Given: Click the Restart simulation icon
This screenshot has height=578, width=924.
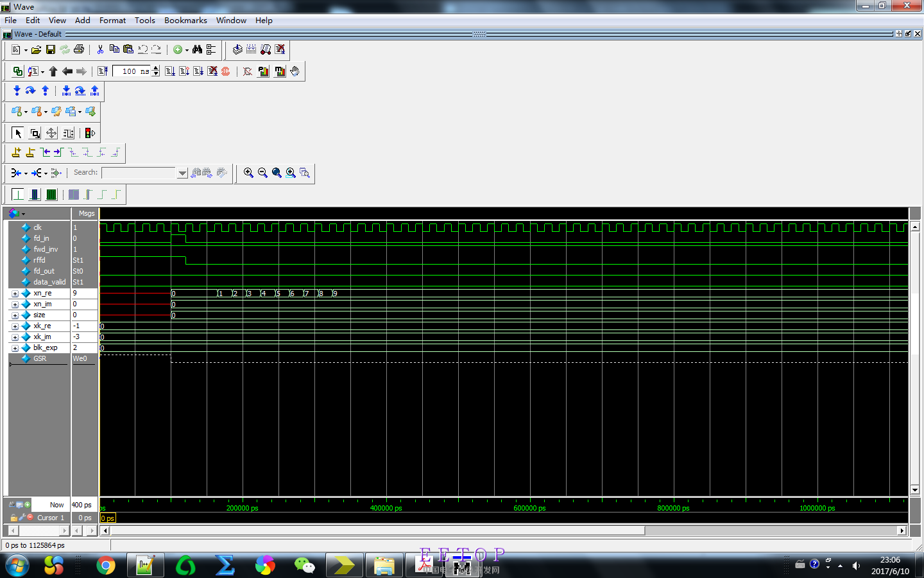Looking at the screenshot, I should 103,71.
